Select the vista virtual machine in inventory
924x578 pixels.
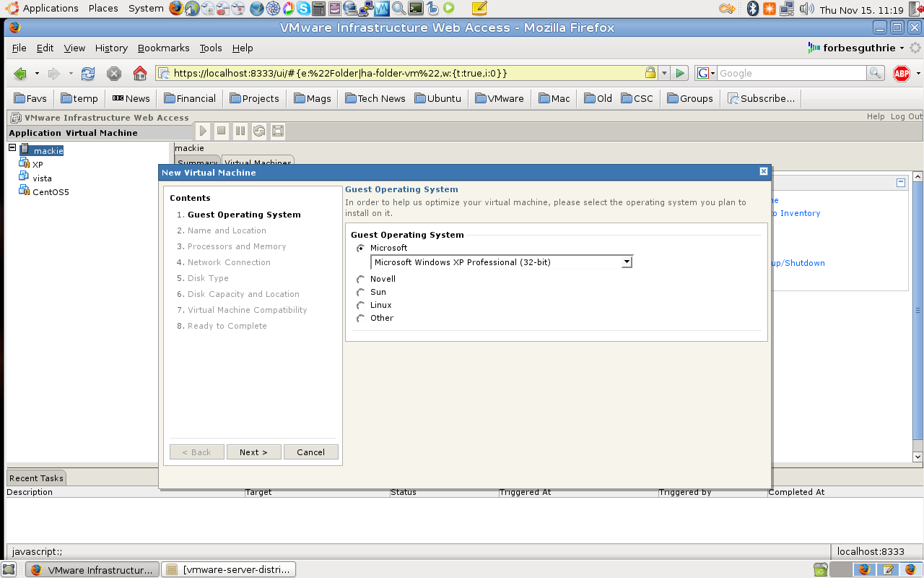(35, 178)
